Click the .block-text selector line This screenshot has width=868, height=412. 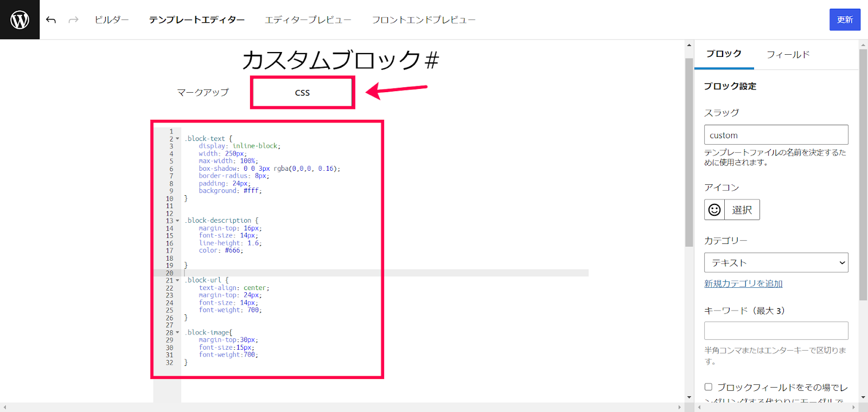coord(208,139)
